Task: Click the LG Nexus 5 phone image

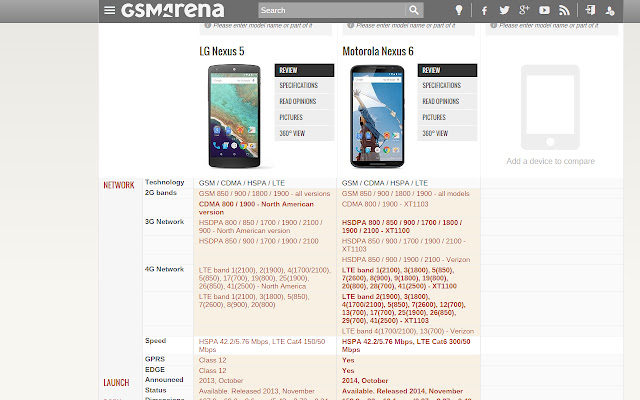Action: (x=234, y=116)
